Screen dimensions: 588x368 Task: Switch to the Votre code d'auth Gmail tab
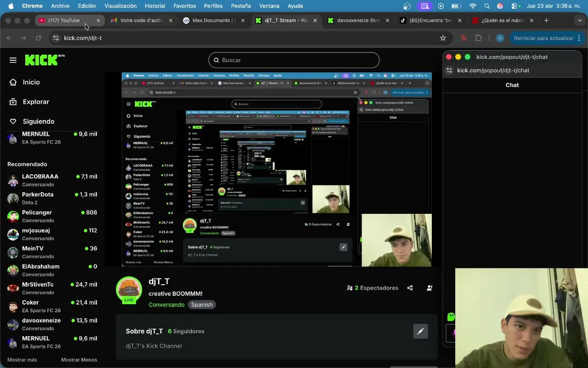coord(142,20)
